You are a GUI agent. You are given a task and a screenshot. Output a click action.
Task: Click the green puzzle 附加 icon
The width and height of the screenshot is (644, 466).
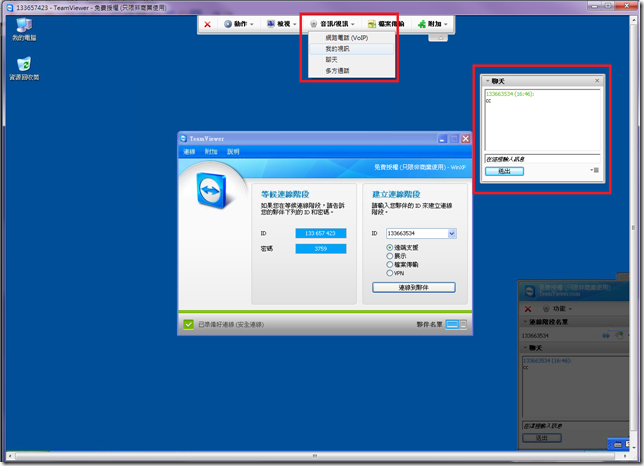421,24
